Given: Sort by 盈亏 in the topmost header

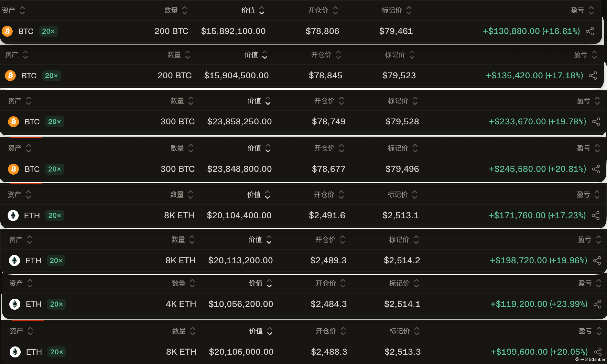Looking at the screenshot, I should [x=582, y=10].
